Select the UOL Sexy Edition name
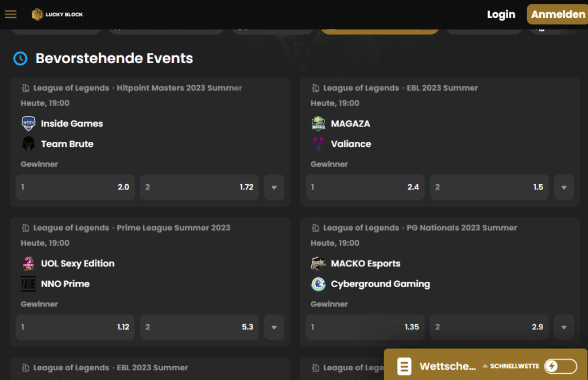Image resolution: width=588 pixels, height=380 pixels. click(78, 263)
